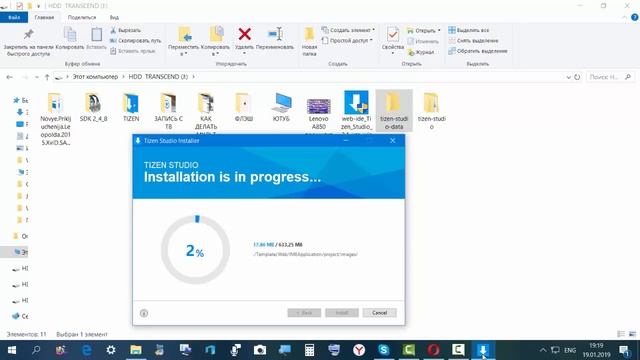Image resolution: width=640 pixels, height=360 pixels.
Task: Show hidden tray icons chevron
Action: coord(542,350)
